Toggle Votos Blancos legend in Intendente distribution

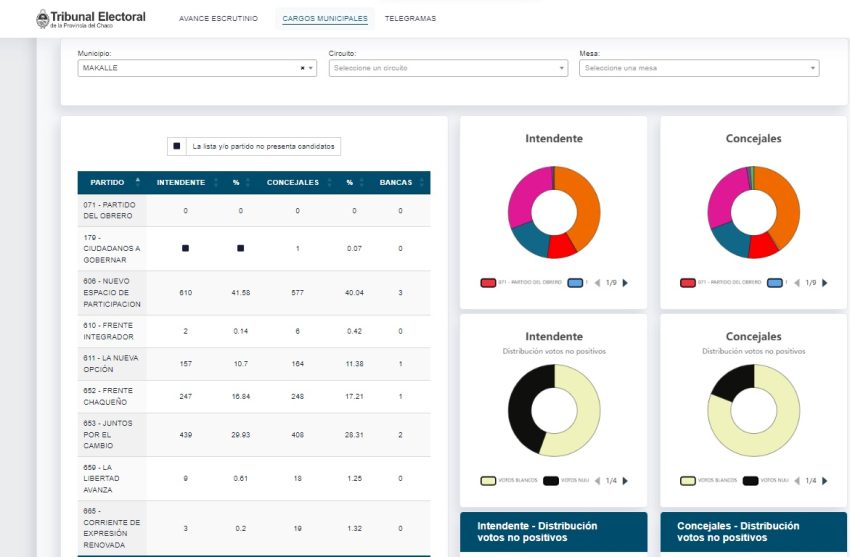coord(489,481)
